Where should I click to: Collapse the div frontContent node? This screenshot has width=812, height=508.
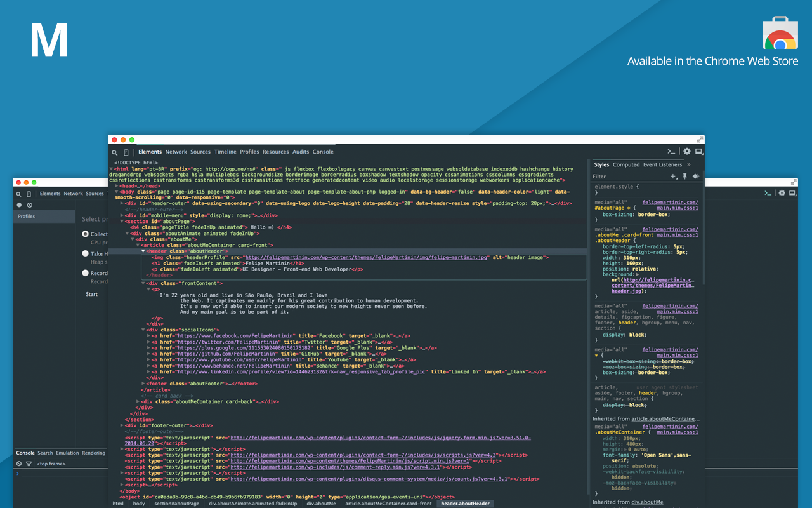143,284
